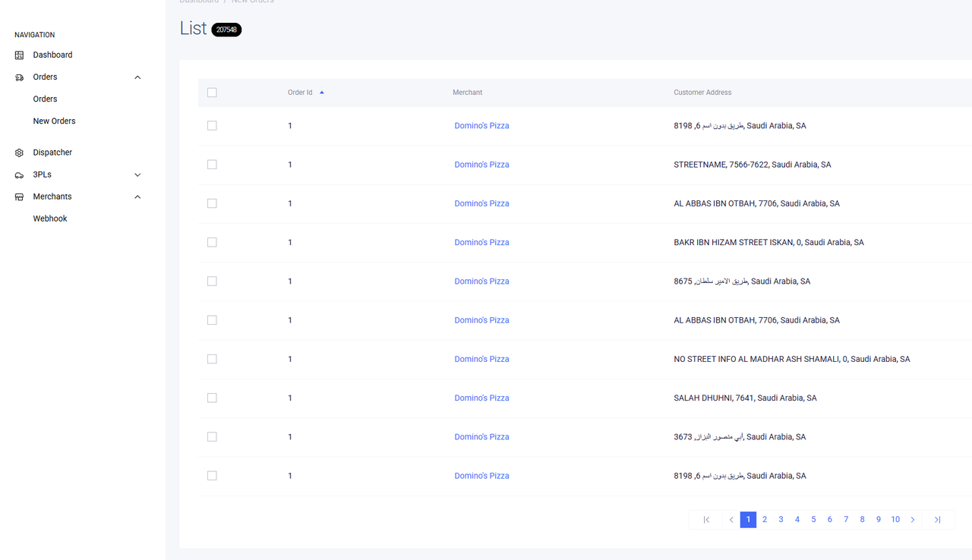Click the Order Id sort arrow icon
The width and height of the screenshot is (972, 560).
pyautogui.click(x=322, y=93)
